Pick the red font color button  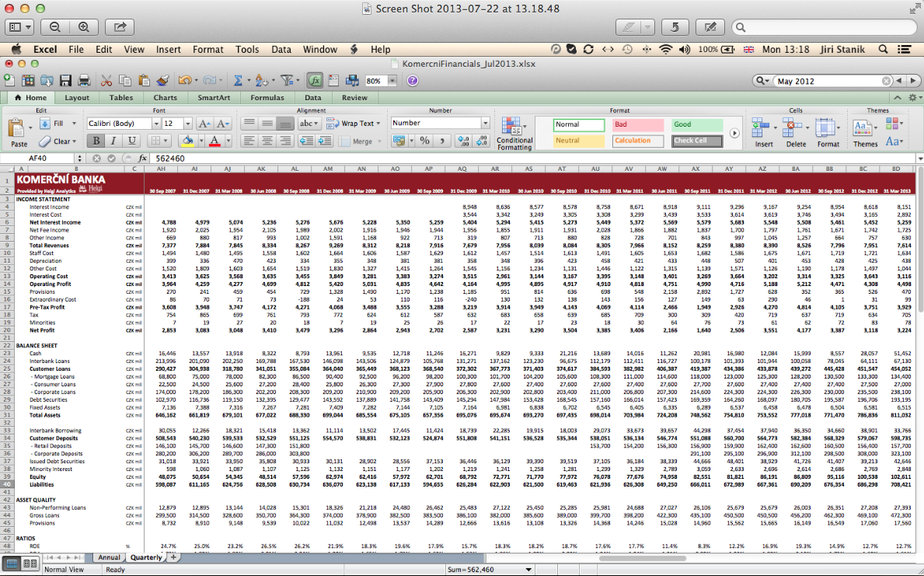click(214, 141)
